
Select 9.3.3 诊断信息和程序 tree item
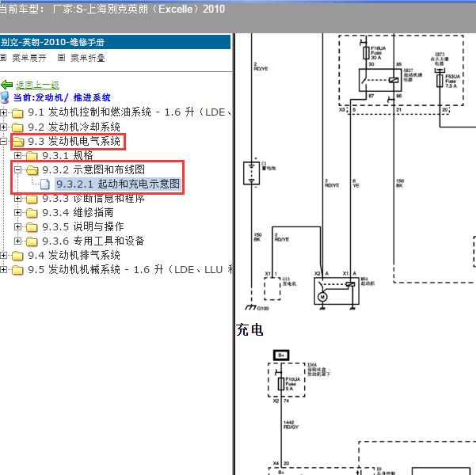click(93, 198)
